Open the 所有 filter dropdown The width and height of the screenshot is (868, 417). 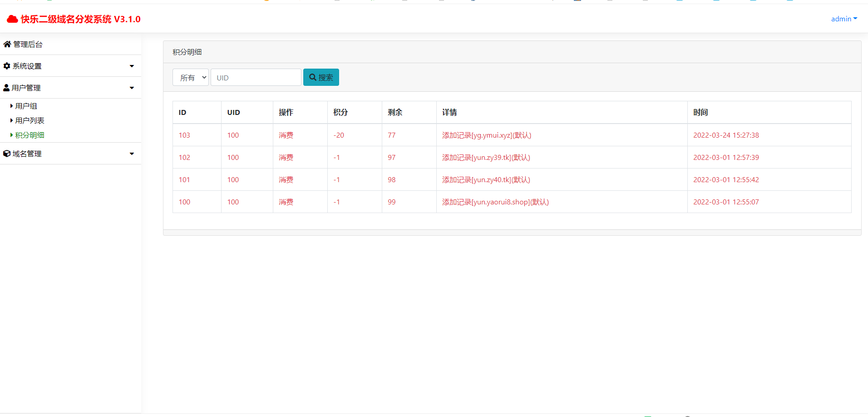pyautogui.click(x=191, y=77)
